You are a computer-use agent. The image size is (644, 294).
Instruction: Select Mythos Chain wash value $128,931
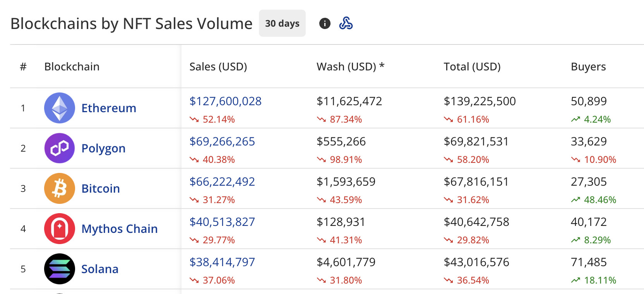pyautogui.click(x=341, y=222)
